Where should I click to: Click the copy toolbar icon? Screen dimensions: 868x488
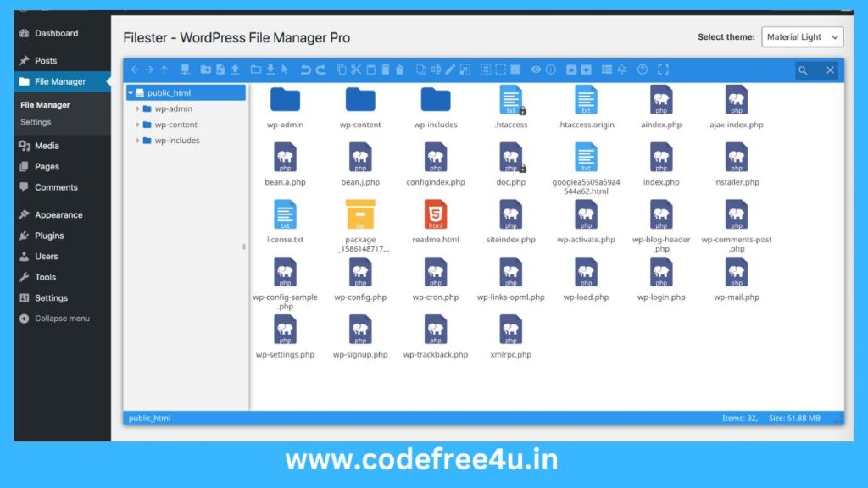coord(341,69)
